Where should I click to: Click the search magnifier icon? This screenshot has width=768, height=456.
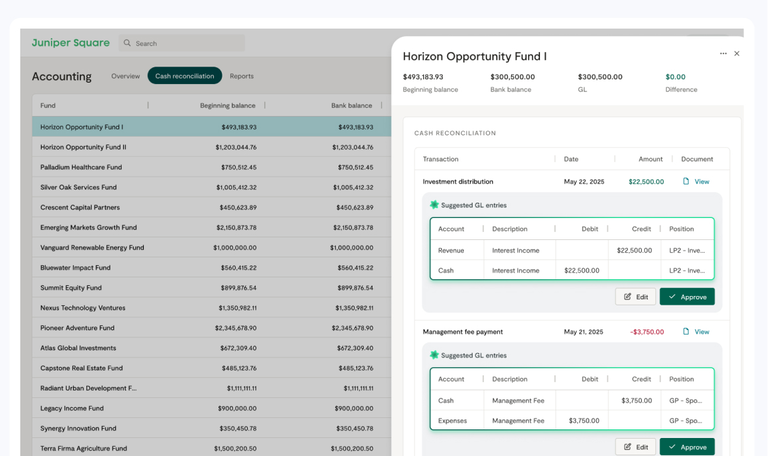pos(127,44)
